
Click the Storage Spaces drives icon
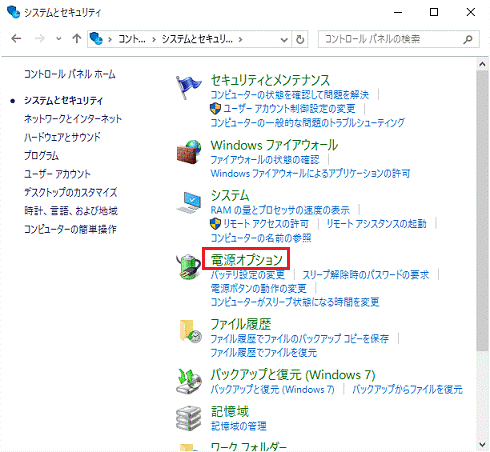click(189, 418)
